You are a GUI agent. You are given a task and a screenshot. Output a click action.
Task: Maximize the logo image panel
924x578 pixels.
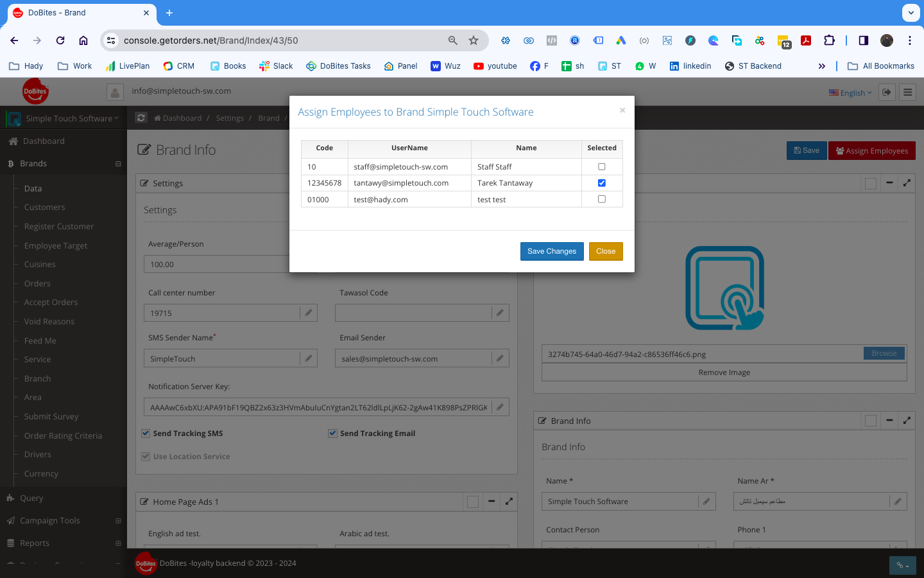coord(907,183)
